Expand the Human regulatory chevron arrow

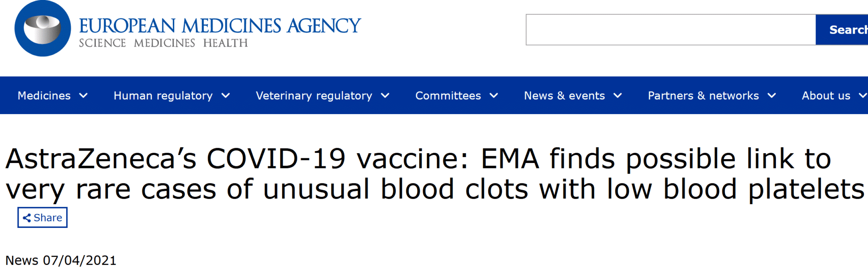pos(226,96)
